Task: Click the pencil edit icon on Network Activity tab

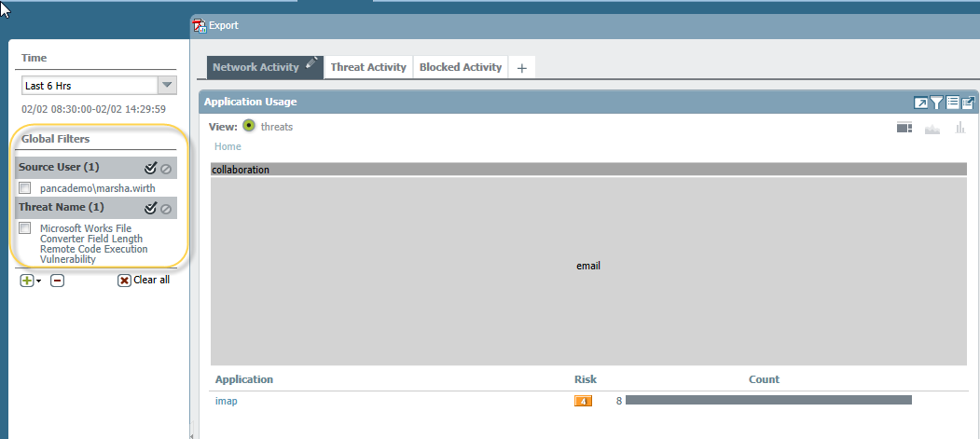Action: pyautogui.click(x=311, y=62)
